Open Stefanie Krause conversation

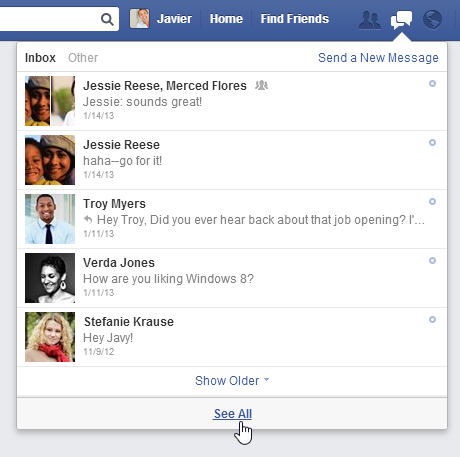pos(232,337)
